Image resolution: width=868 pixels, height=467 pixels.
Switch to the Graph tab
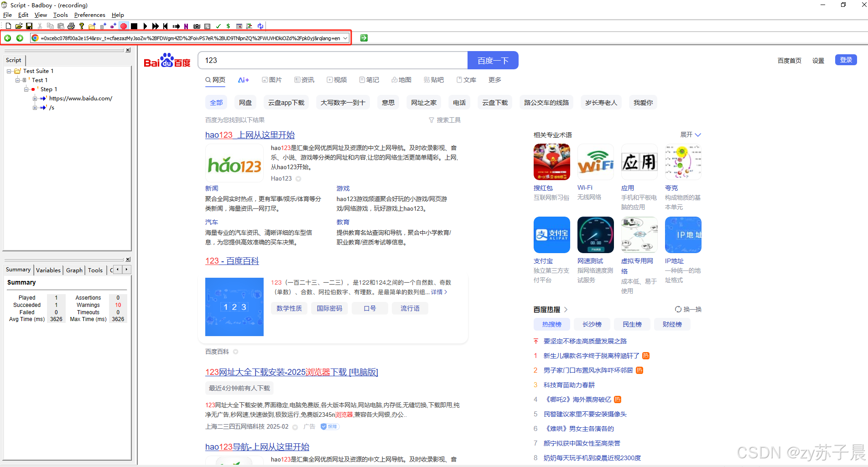(74, 270)
